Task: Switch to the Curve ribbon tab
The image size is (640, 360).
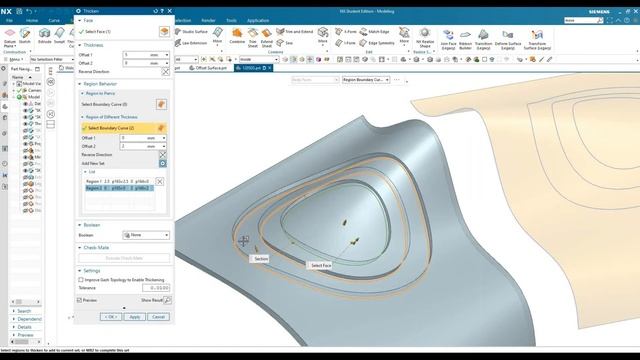Action: pos(54,20)
